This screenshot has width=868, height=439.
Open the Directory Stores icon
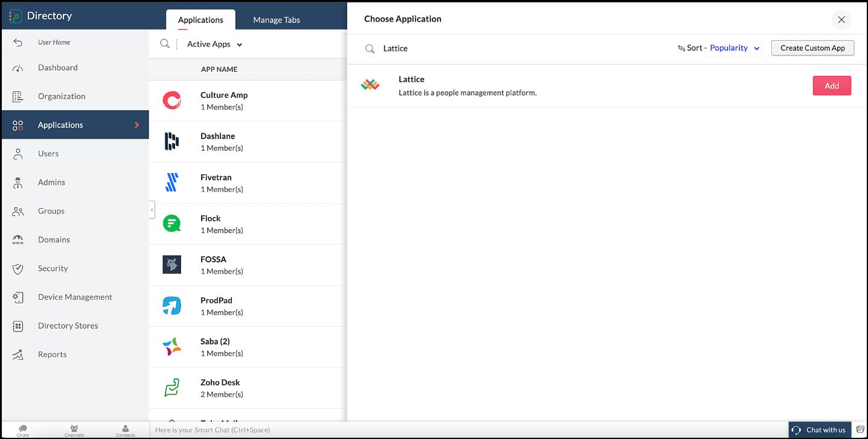tap(18, 326)
